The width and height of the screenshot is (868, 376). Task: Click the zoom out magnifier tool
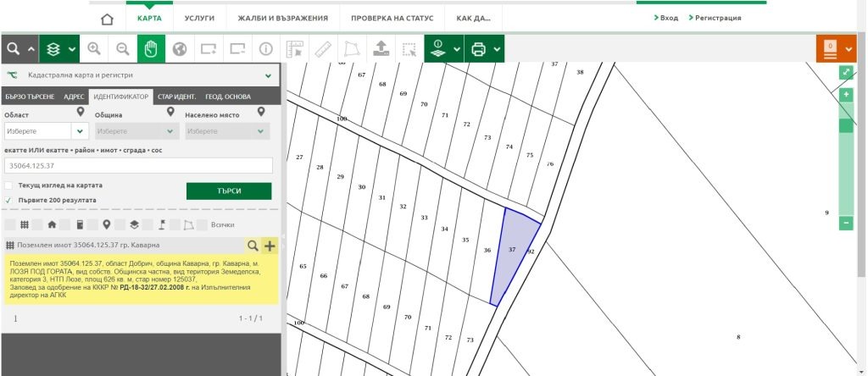tap(123, 49)
